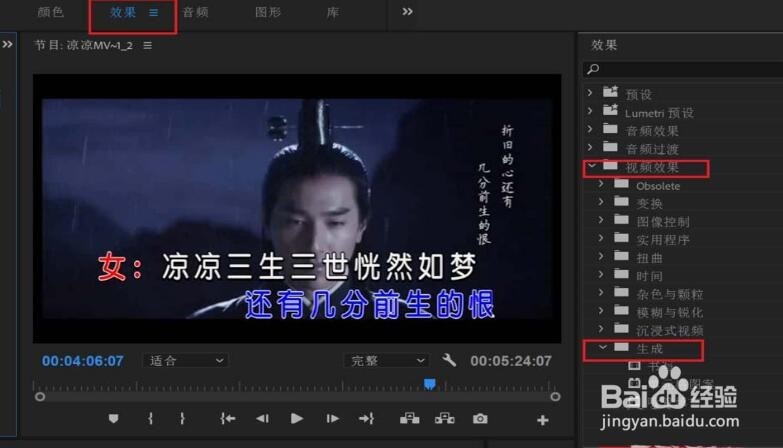The height and width of the screenshot is (448, 783).
Task: Add a marker with the marker button
Action: tap(113, 419)
